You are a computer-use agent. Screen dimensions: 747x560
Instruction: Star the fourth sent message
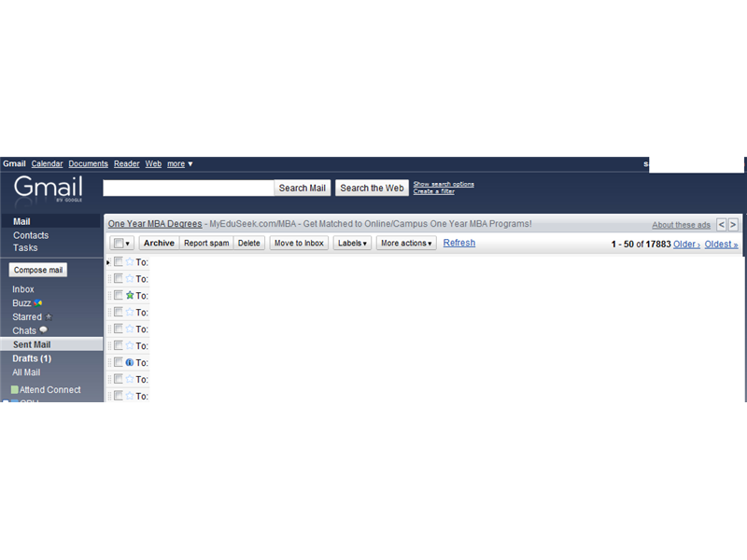(130, 312)
